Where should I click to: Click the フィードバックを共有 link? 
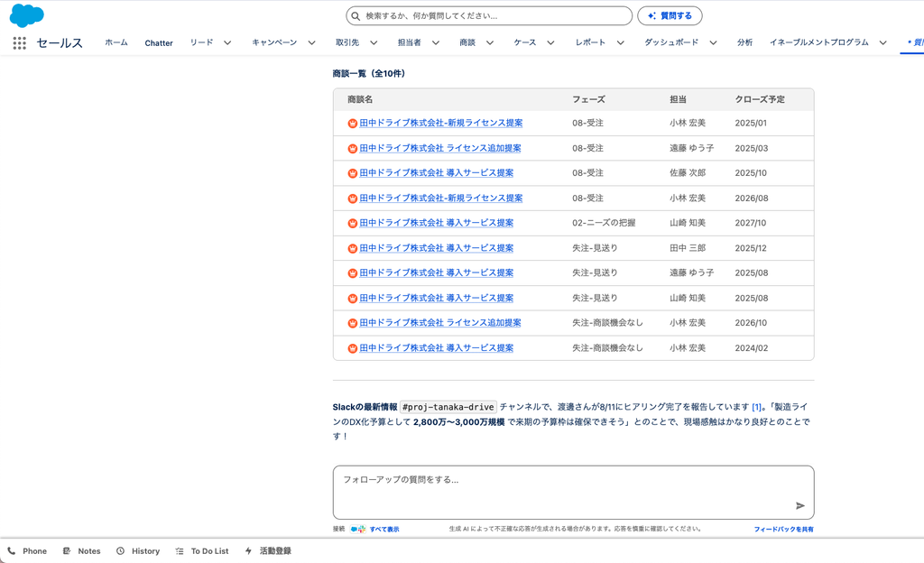[784, 530]
